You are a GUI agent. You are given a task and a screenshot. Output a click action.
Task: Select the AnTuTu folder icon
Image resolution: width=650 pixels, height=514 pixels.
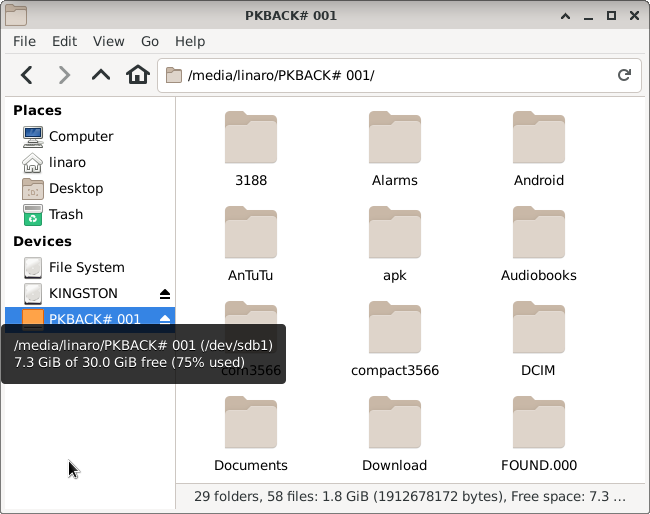[251, 232]
